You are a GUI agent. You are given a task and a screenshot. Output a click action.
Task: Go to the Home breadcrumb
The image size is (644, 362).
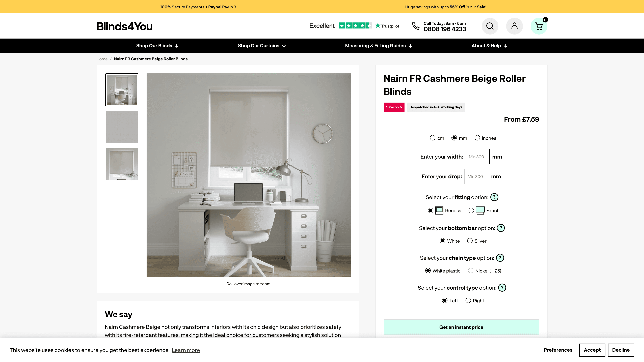click(x=102, y=59)
